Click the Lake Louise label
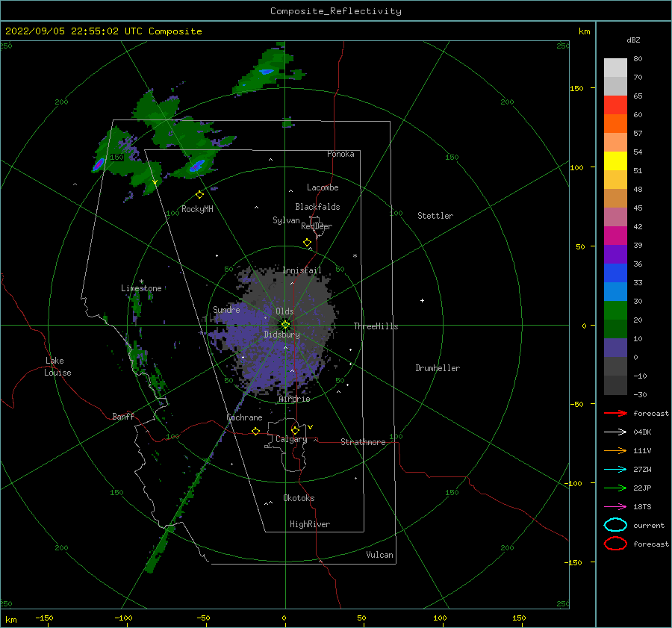 pyautogui.click(x=57, y=367)
